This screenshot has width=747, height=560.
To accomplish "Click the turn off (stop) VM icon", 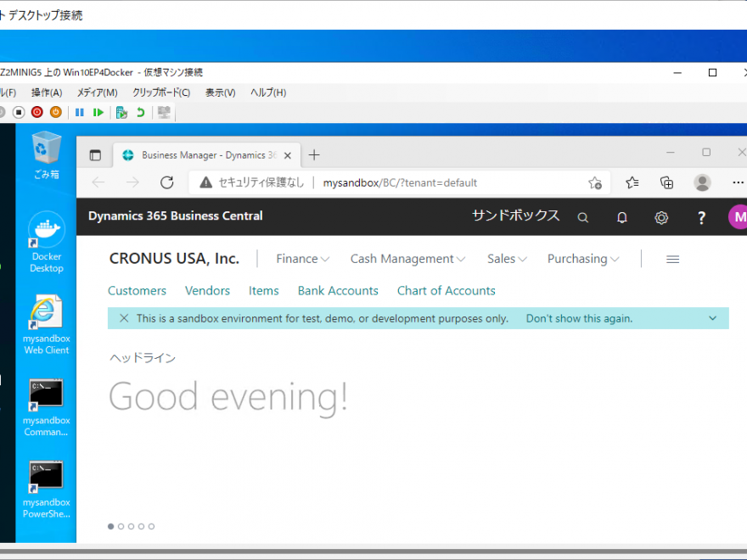I will [19, 112].
